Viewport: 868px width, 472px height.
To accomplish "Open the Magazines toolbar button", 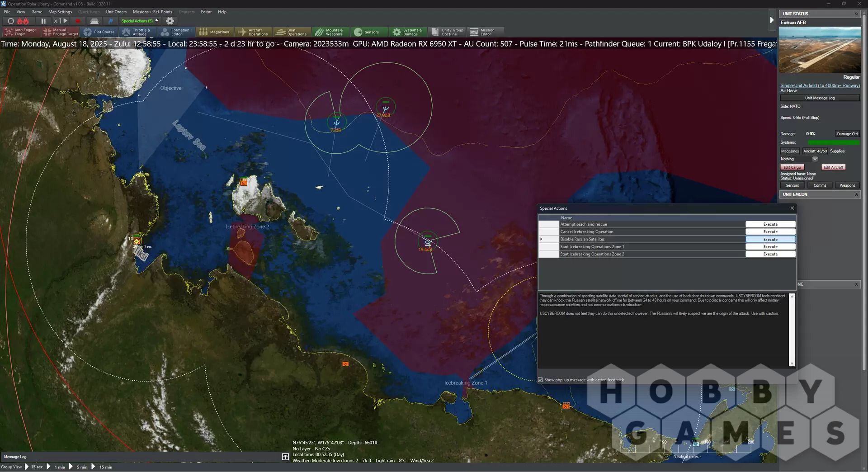I will (215, 32).
